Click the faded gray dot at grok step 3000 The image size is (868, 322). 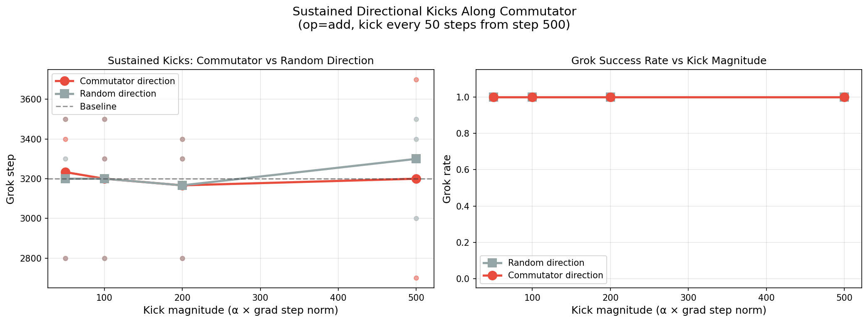click(416, 218)
